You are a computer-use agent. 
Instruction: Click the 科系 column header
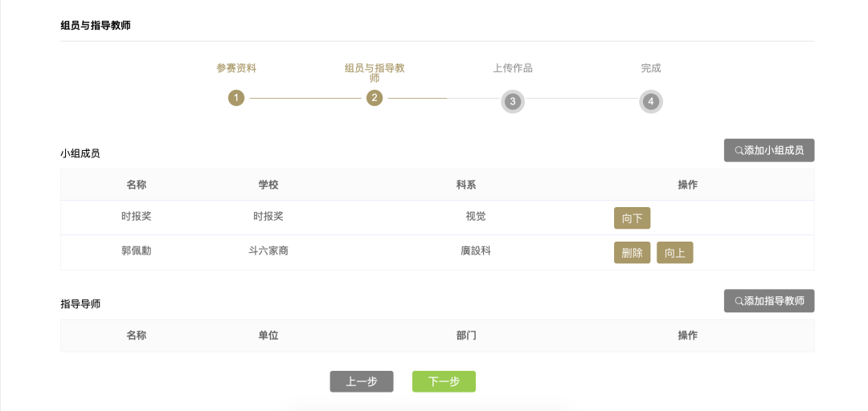click(466, 185)
